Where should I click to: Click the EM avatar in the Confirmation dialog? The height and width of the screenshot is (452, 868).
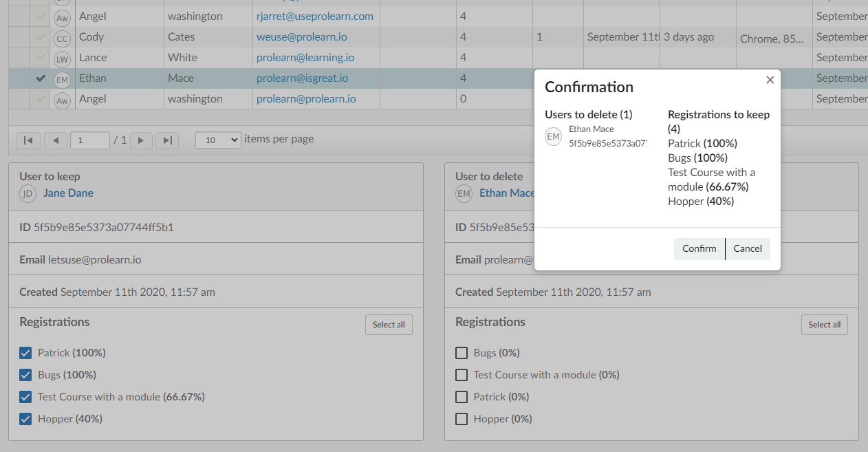553,136
